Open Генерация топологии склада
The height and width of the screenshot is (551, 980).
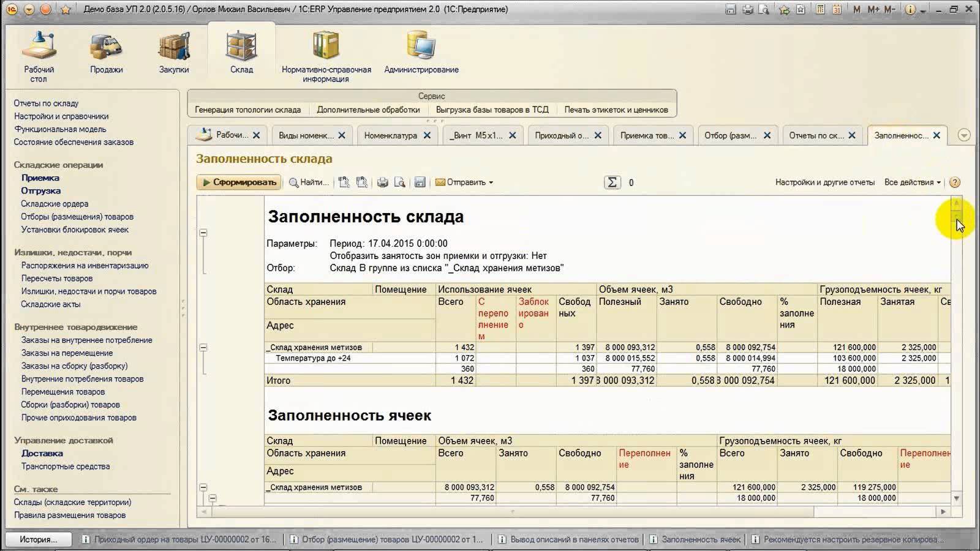247,110
